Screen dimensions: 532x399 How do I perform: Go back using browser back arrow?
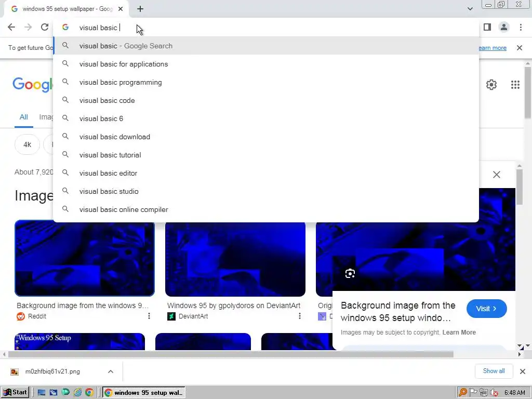(x=11, y=27)
